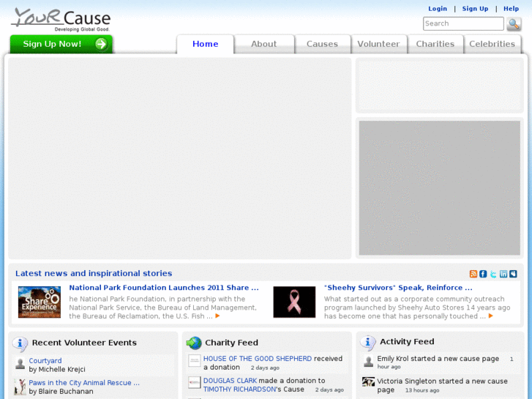This screenshot has width=532, height=399.
Task: Click into the Search input field
Action: pos(463,23)
